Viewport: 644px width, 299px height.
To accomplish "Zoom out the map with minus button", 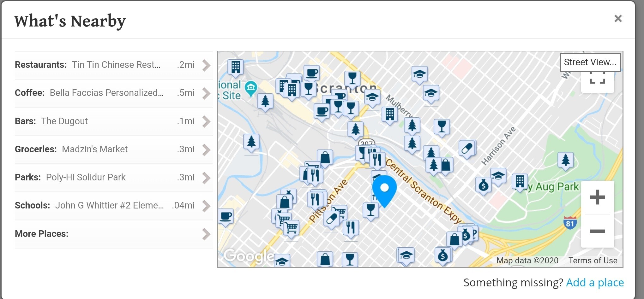I will click(597, 231).
